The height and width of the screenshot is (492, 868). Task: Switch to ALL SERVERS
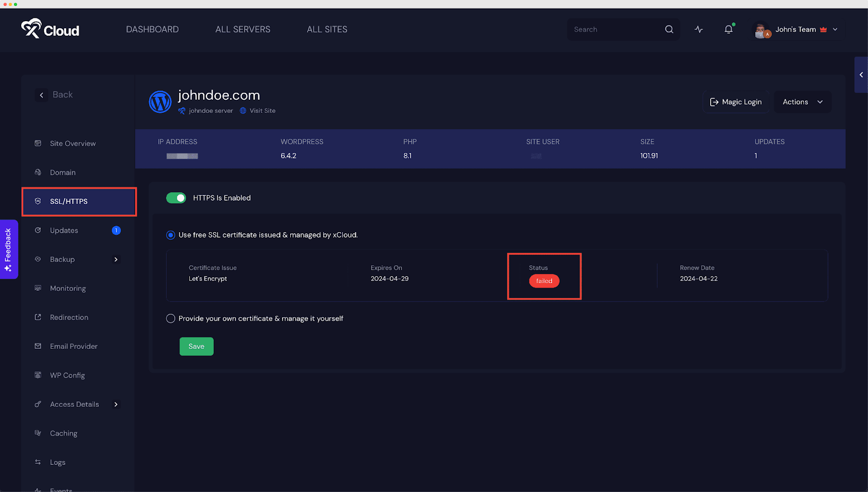[x=242, y=29]
